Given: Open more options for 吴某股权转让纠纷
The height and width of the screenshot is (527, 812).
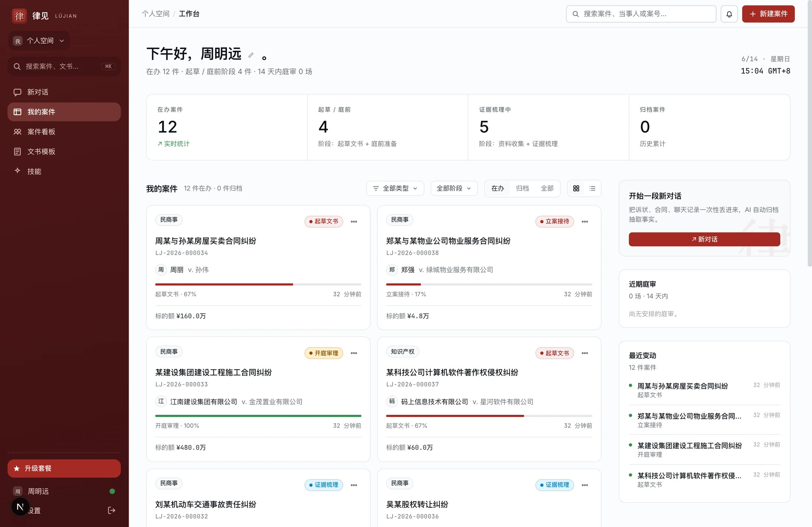Looking at the screenshot, I should tap(585, 485).
